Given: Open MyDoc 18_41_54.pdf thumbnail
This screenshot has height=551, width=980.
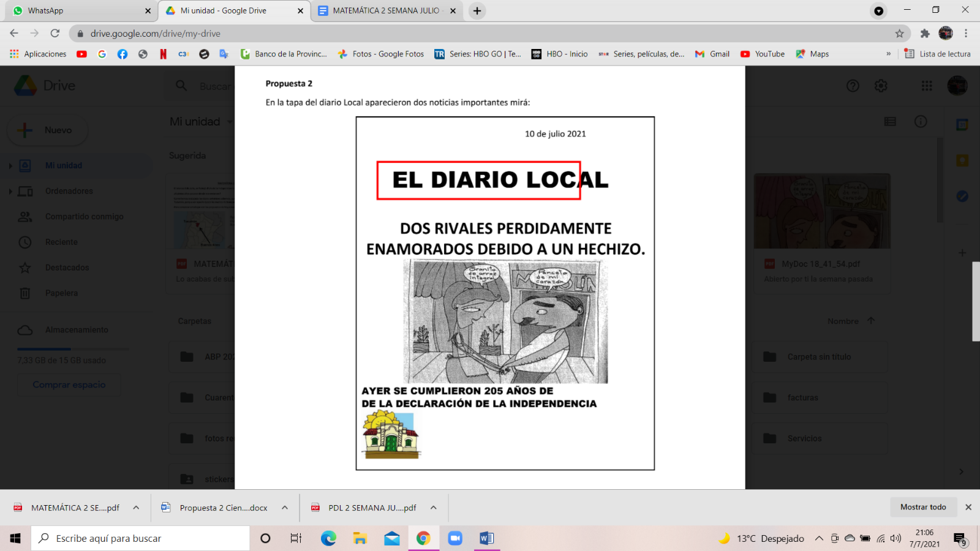Looking at the screenshot, I should click(822, 211).
